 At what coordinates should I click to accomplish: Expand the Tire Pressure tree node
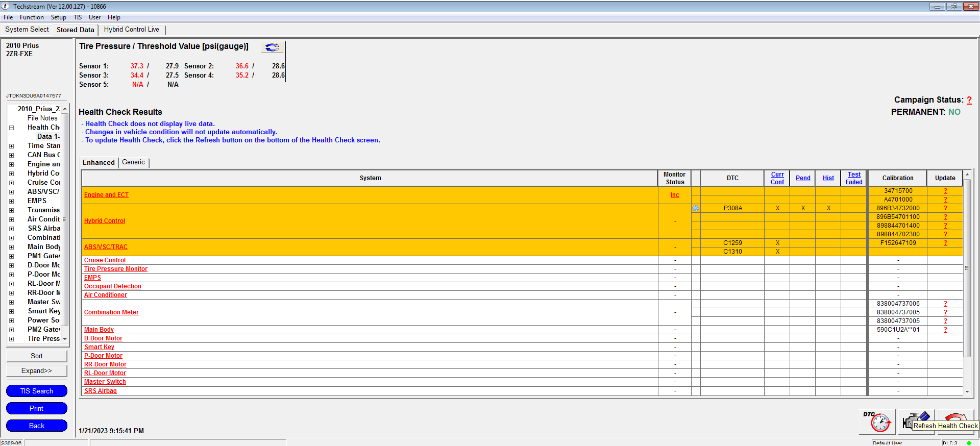11,339
